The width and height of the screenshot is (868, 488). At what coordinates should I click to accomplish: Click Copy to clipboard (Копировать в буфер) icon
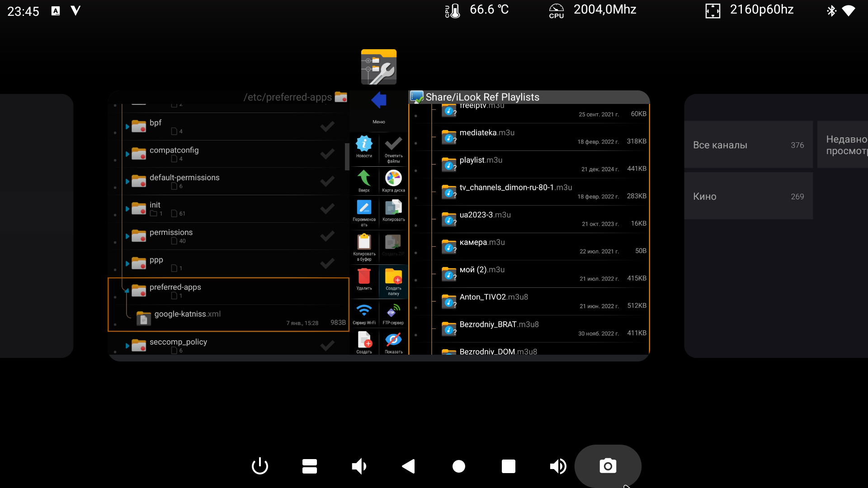coord(364,242)
